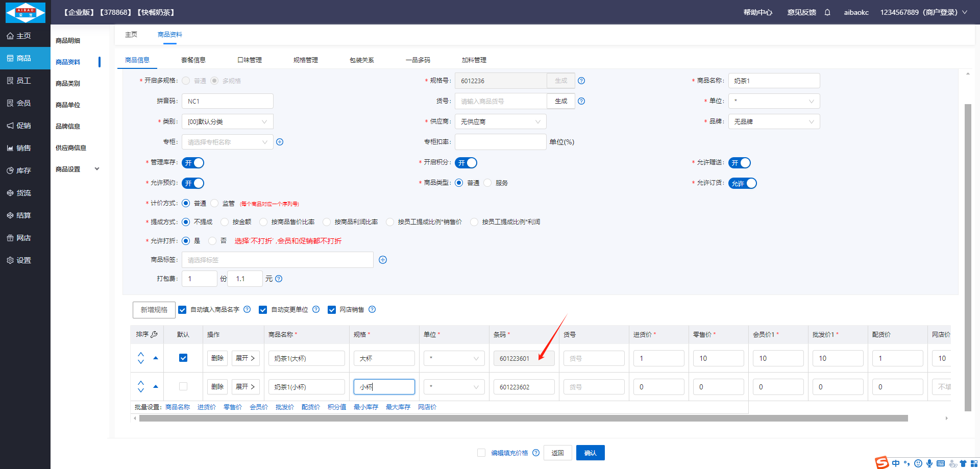Open the Sogou input method icon
Viewport: 980px width, 469px height.
tap(881, 463)
